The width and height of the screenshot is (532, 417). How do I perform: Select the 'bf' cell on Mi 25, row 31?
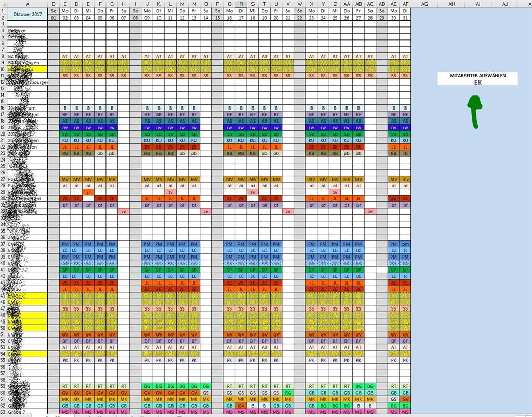(335, 205)
